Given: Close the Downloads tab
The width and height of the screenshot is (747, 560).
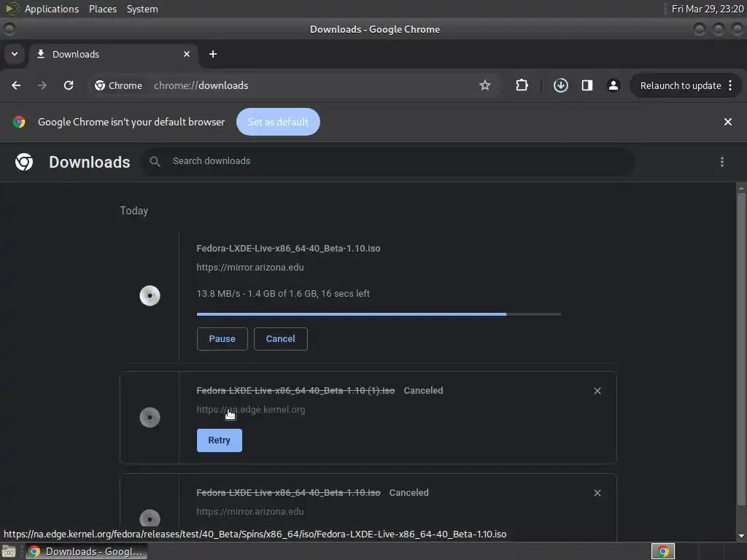Looking at the screenshot, I should coord(187,54).
